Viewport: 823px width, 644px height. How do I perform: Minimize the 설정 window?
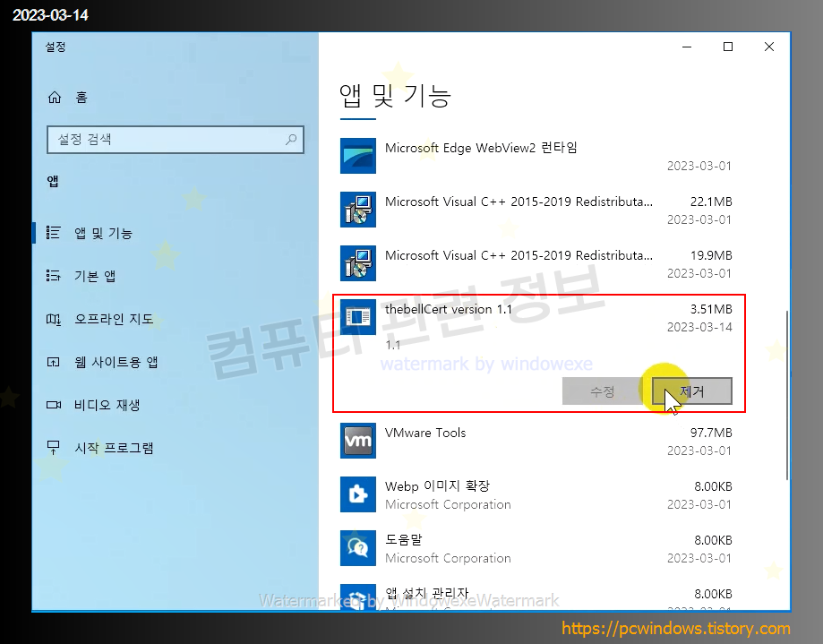(687, 47)
